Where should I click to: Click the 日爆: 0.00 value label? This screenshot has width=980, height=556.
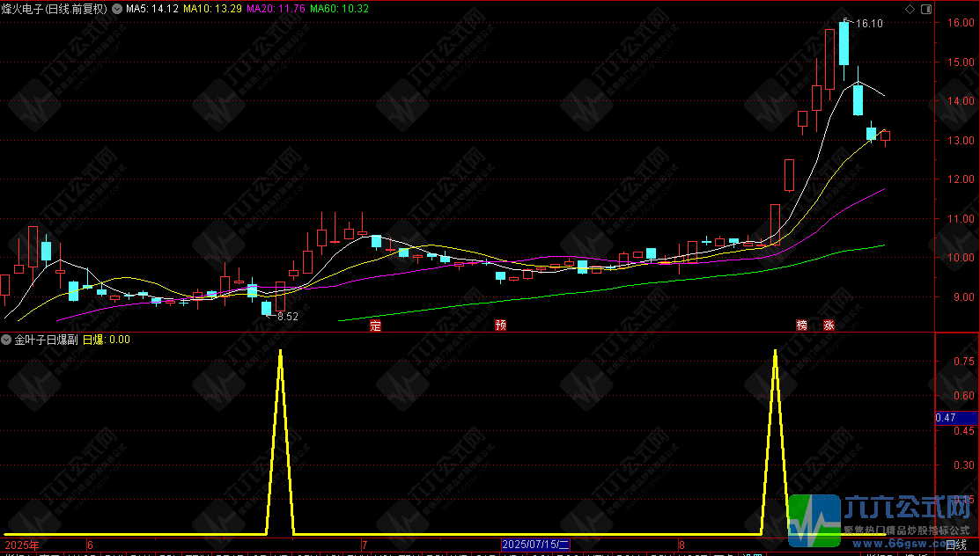pyautogui.click(x=107, y=340)
